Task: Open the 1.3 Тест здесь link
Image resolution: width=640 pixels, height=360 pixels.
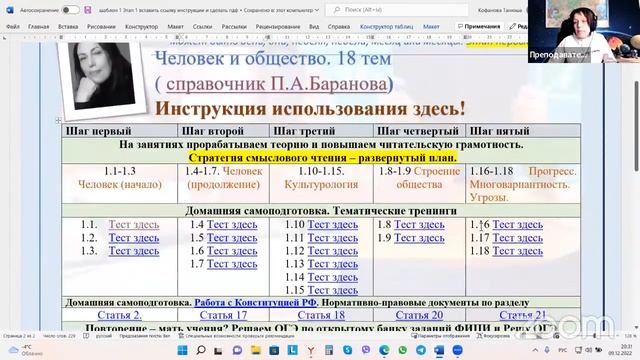Action: point(133,251)
